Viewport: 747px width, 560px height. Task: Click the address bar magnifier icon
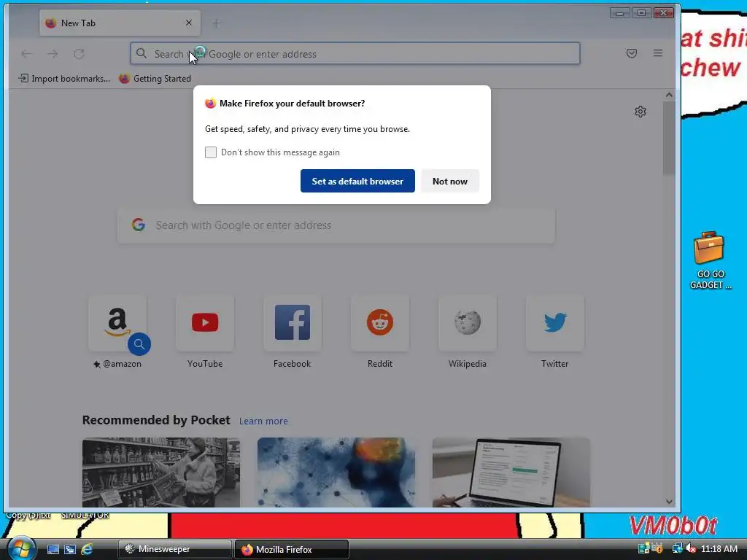click(141, 53)
